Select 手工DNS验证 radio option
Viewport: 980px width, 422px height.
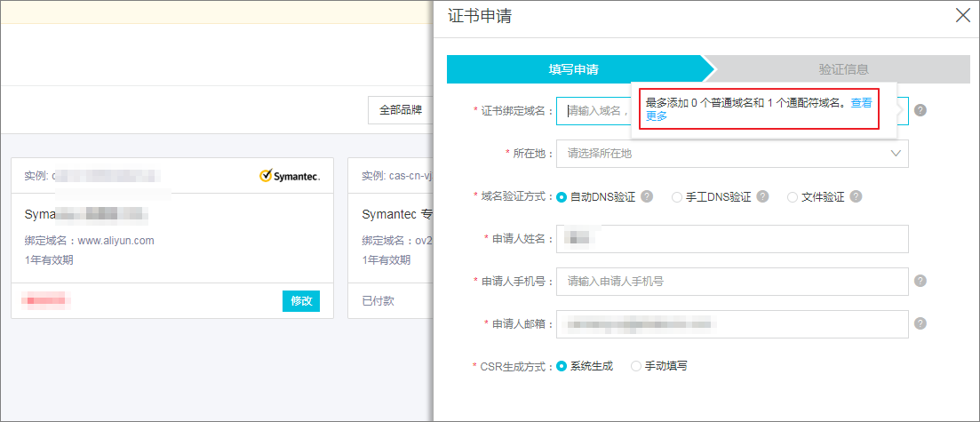677,197
